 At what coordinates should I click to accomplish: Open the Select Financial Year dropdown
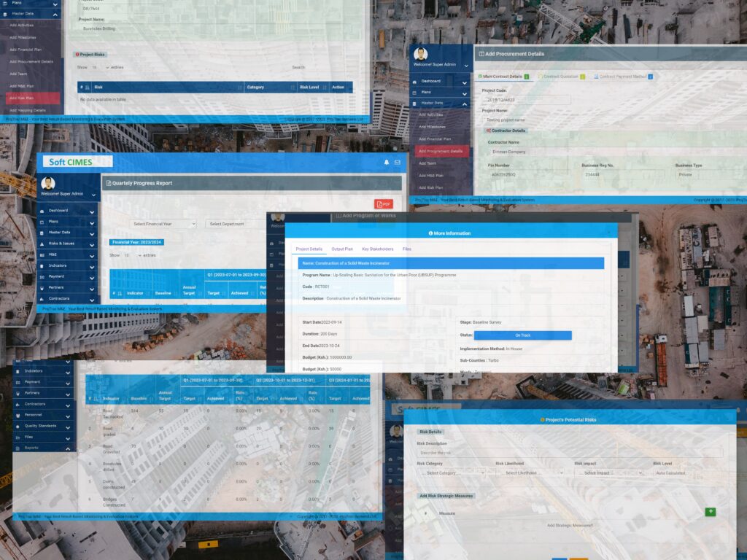(x=163, y=224)
